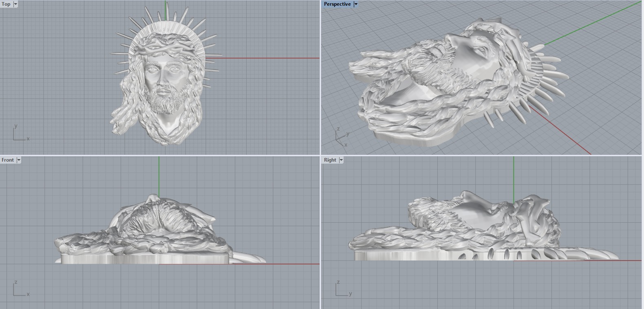This screenshot has width=644, height=309.
Task: Activate the Perspective viewport title label
Action: point(337,4)
